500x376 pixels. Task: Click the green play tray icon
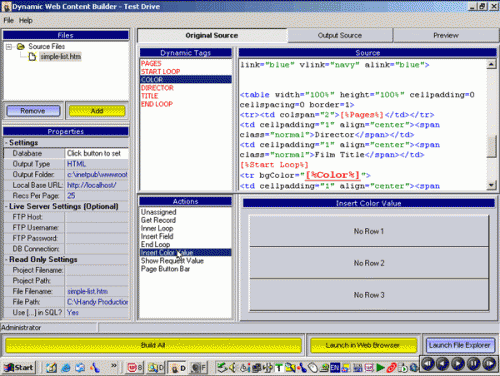[380, 368]
